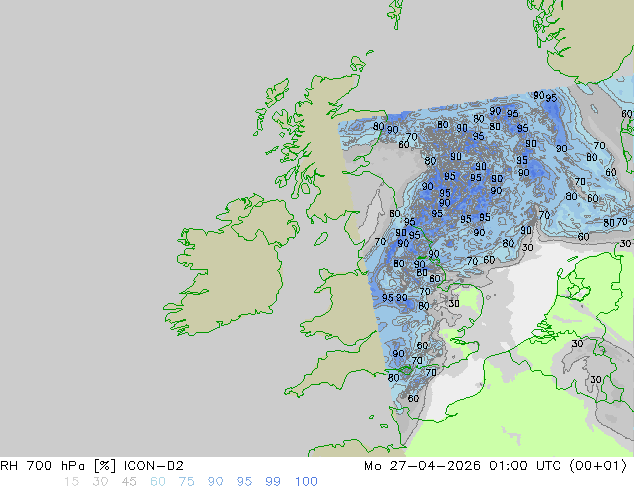Image resolution: width=634 pixels, height=490 pixels.
Task: Click the legend value 15
Action: [71, 482]
